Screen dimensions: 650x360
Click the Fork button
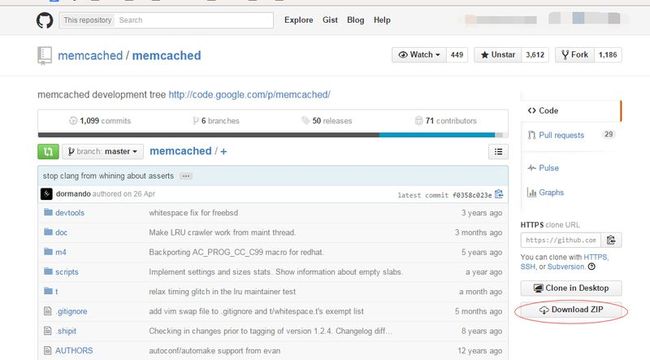pyautogui.click(x=575, y=55)
